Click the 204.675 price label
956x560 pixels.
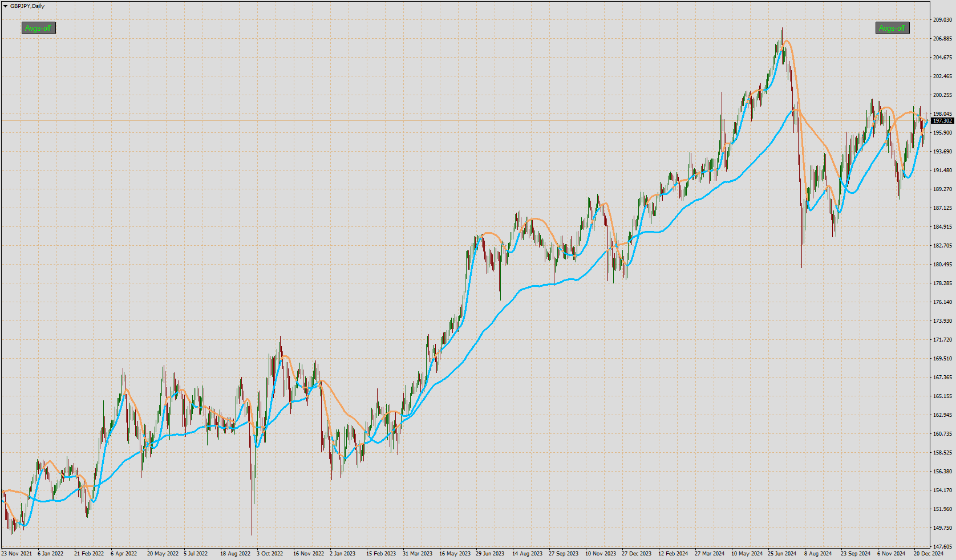942,58
